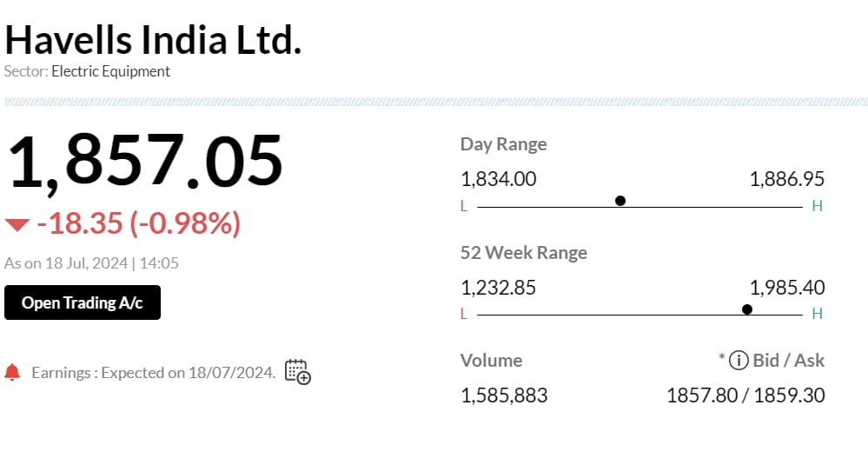
Task: Click the 52 Week Range slider dot
Action: pyautogui.click(x=747, y=309)
